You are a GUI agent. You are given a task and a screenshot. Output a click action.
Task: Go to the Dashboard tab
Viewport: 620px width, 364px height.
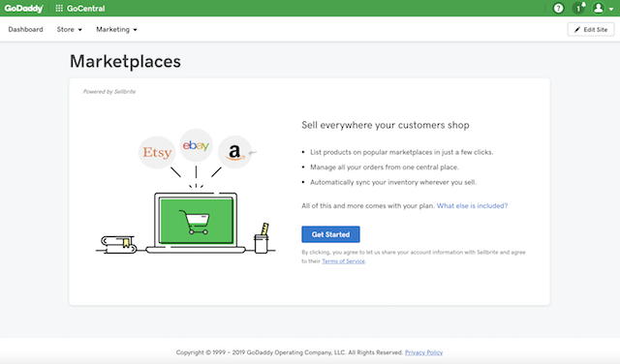tap(26, 30)
